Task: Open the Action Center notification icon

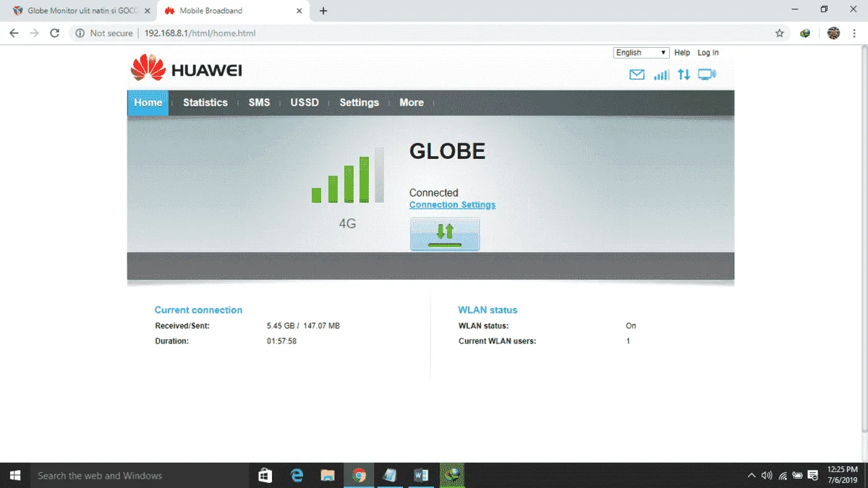Action: [x=814, y=476]
